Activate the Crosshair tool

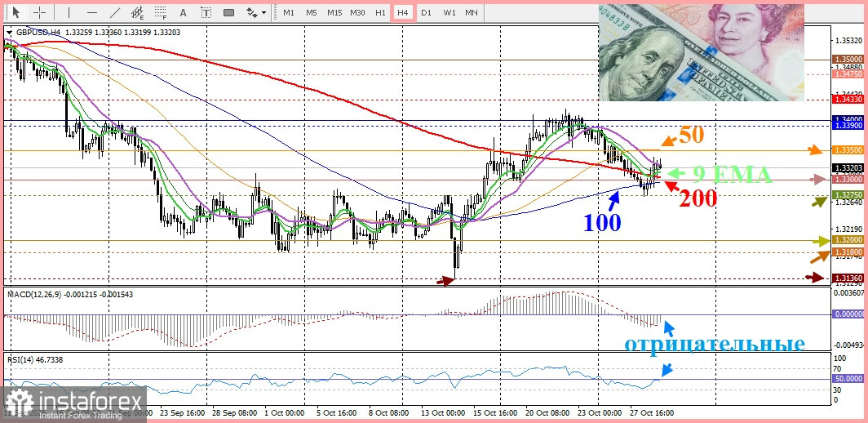click(x=39, y=12)
